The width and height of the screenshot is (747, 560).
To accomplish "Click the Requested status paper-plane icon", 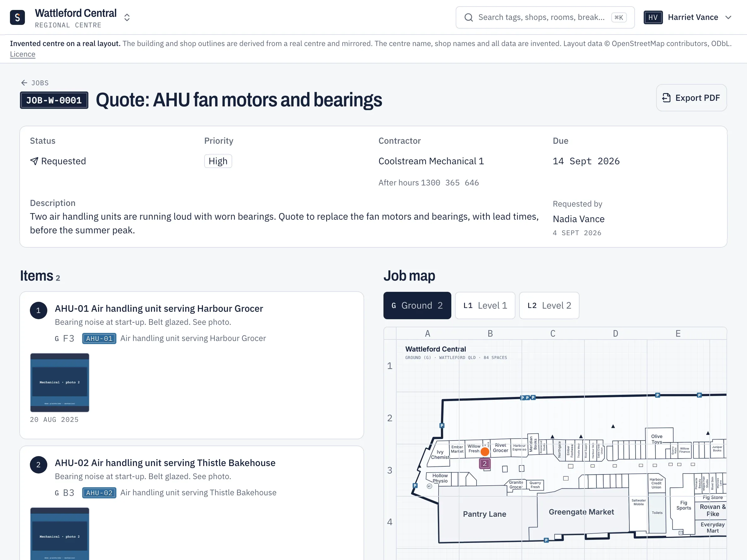I will pos(34,161).
